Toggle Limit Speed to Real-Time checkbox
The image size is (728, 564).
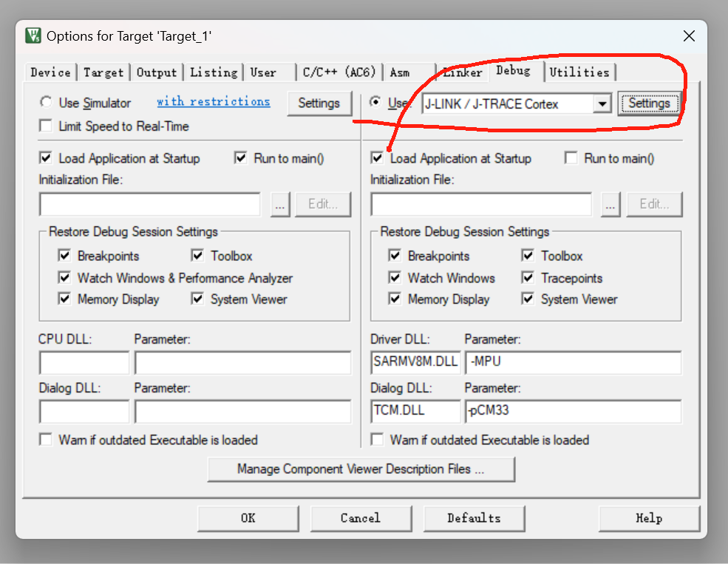click(x=46, y=126)
